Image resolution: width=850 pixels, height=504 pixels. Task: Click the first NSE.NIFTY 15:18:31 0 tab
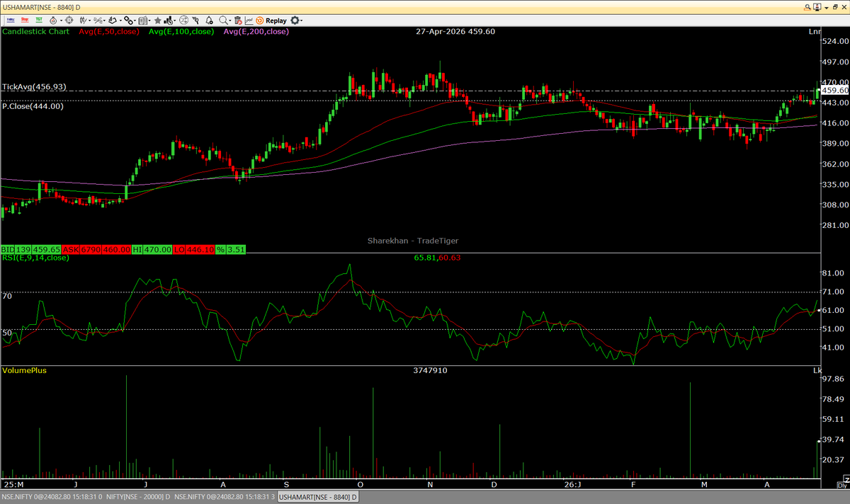[51, 497]
